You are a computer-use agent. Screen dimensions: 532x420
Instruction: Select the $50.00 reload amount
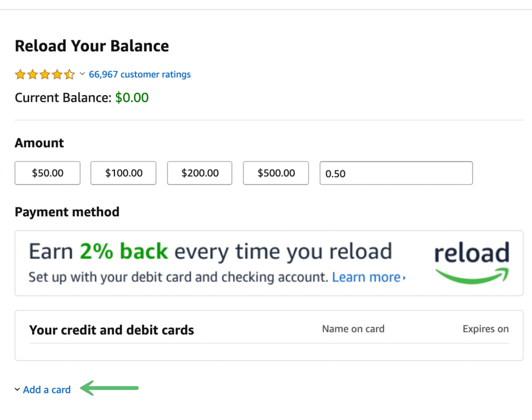(47, 173)
